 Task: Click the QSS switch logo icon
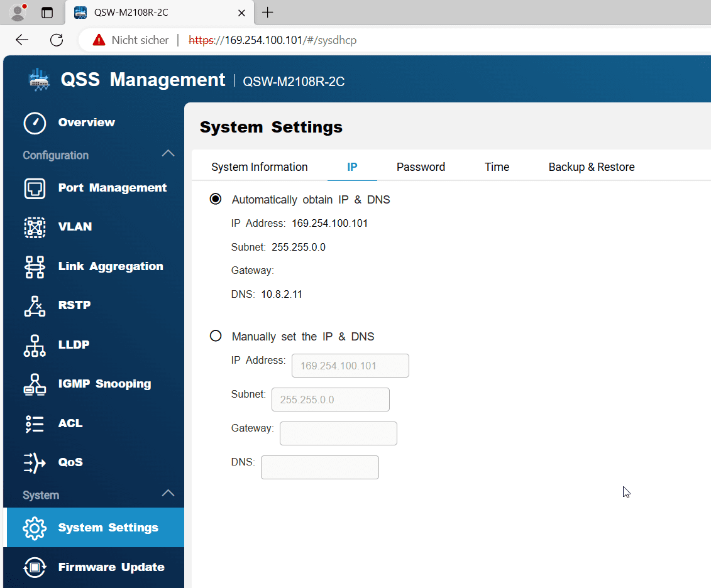tap(39, 80)
